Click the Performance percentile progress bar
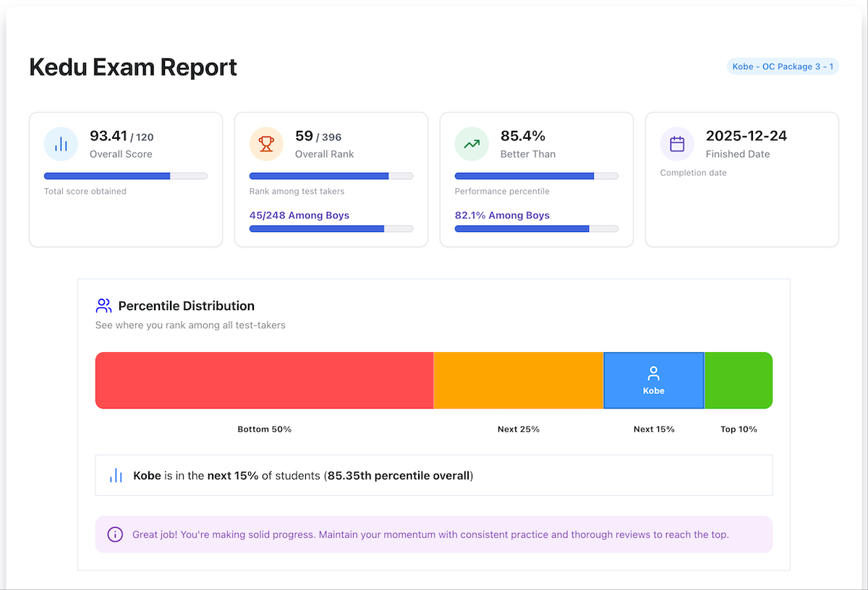The width and height of the screenshot is (868, 590). [536, 176]
